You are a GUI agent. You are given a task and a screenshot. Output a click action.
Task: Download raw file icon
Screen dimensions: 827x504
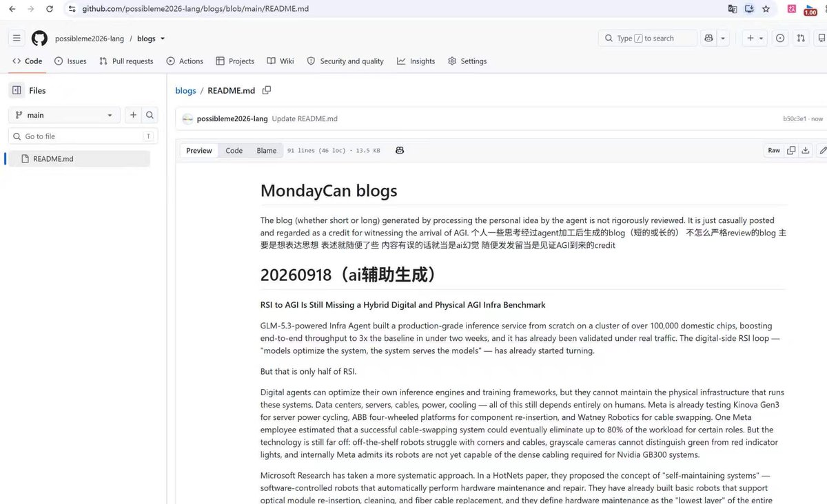click(x=805, y=150)
